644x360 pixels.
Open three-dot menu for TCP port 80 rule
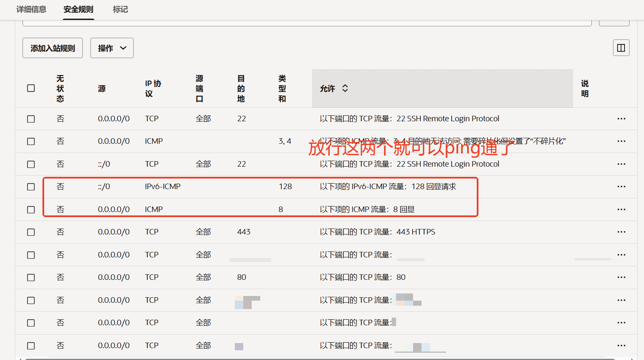[621, 277]
